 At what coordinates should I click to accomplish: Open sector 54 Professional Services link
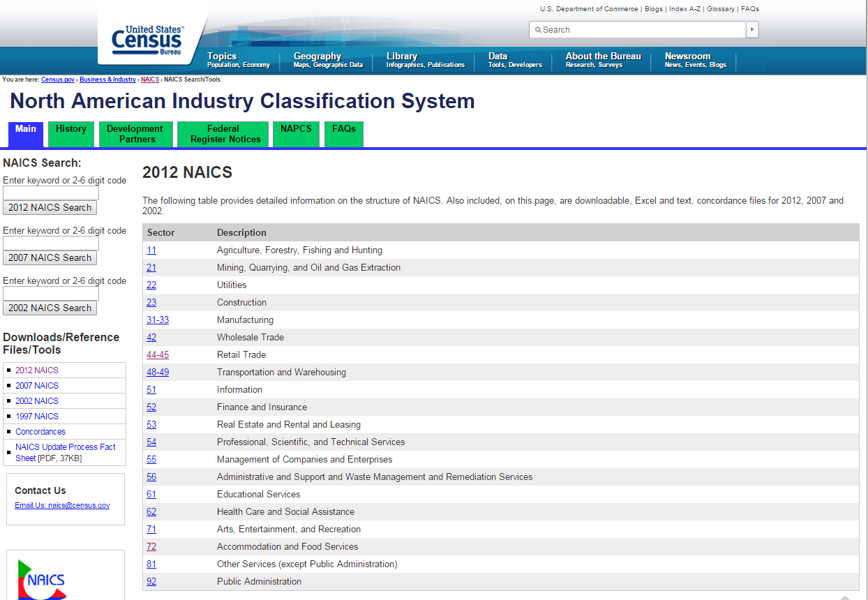coord(151,442)
